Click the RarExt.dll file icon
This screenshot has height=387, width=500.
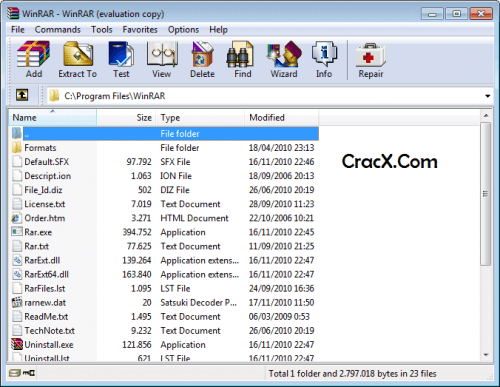17,260
